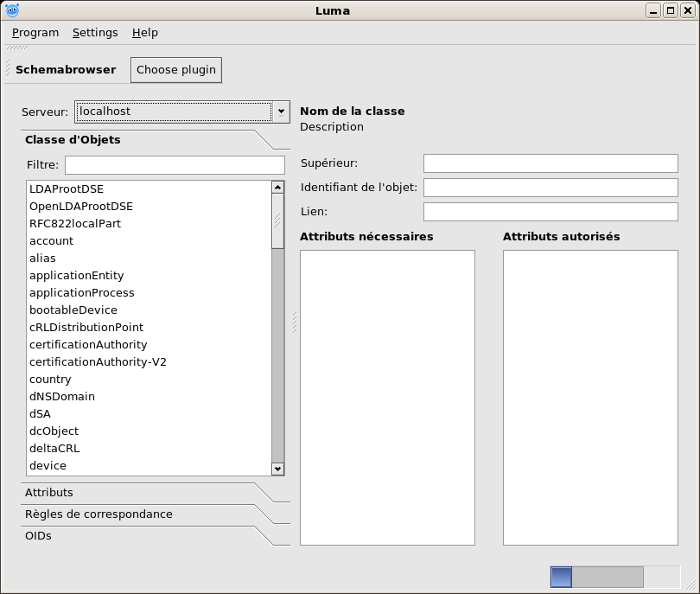Click the Choose plugin button
Image resolution: width=700 pixels, height=594 pixels.
pyautogui.click(x=176, y=70)
